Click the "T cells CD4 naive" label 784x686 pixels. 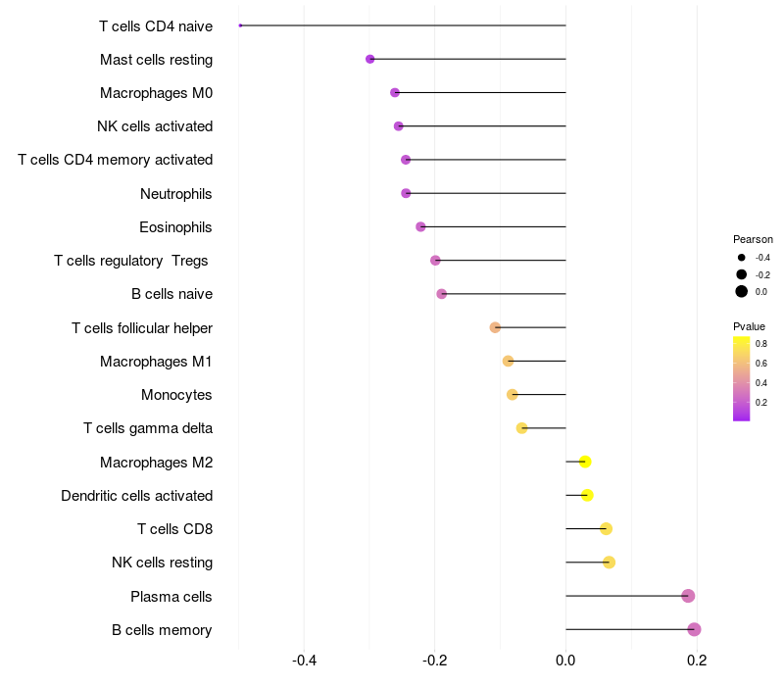[156, 25]
